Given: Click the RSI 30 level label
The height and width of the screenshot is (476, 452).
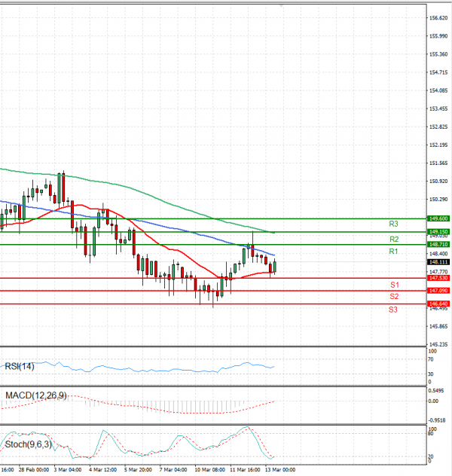Looking at the screenshot, I should pyautogui.click(x=430, y=374).
